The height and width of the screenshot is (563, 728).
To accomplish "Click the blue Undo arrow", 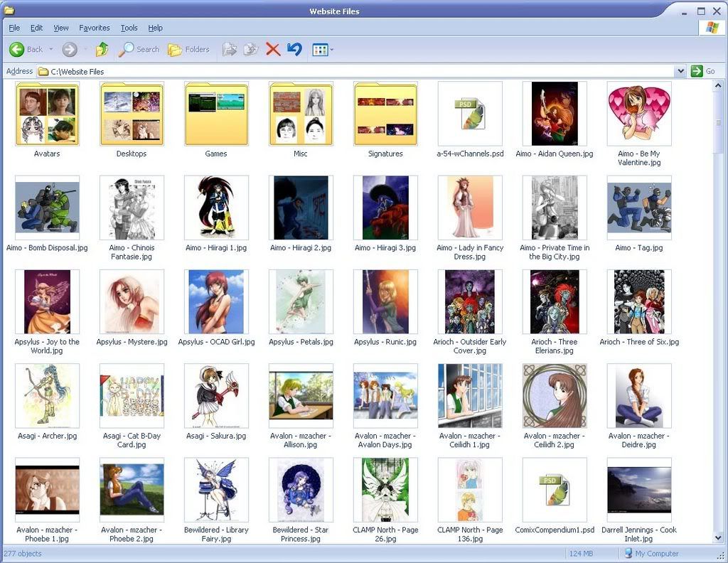I will [294, 49].
